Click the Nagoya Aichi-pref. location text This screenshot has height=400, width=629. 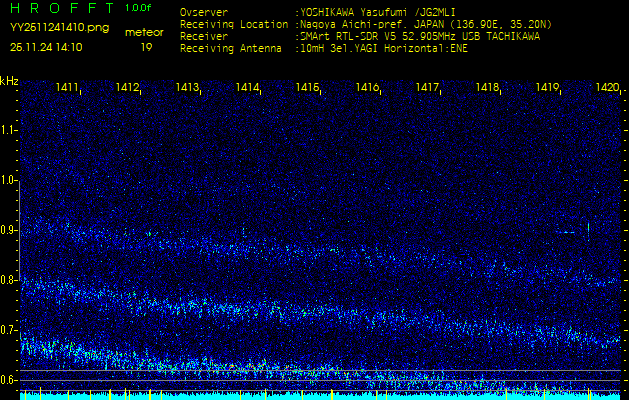(353, 24)
